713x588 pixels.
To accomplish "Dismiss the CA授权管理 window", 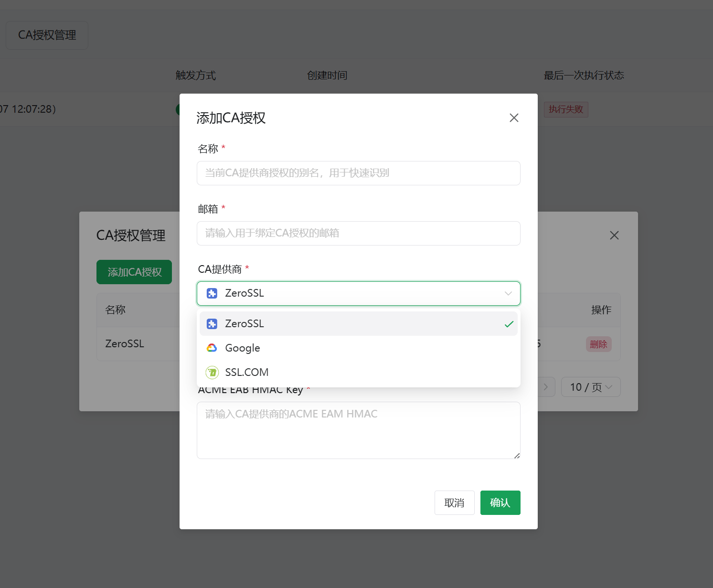I will 614,235.
